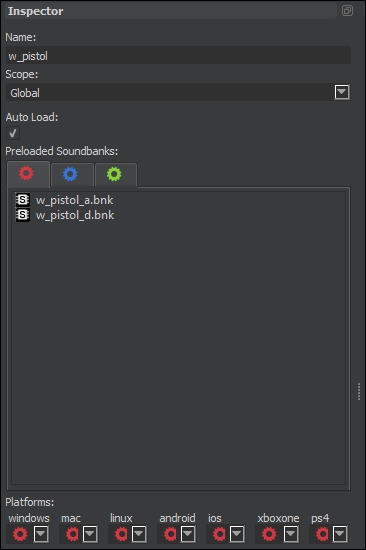Open the android platform dropdown arrow
The height and width of the screenshot is (550, 366).
(x=188, y=534)
